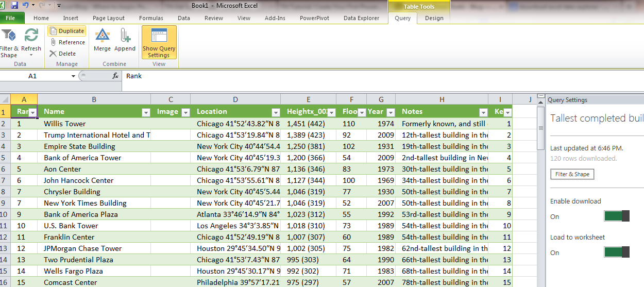The height and width of the screenshot is (287, 644).
Task: Switch to the Home ribbon tab
Action: [x=41, y=18]
